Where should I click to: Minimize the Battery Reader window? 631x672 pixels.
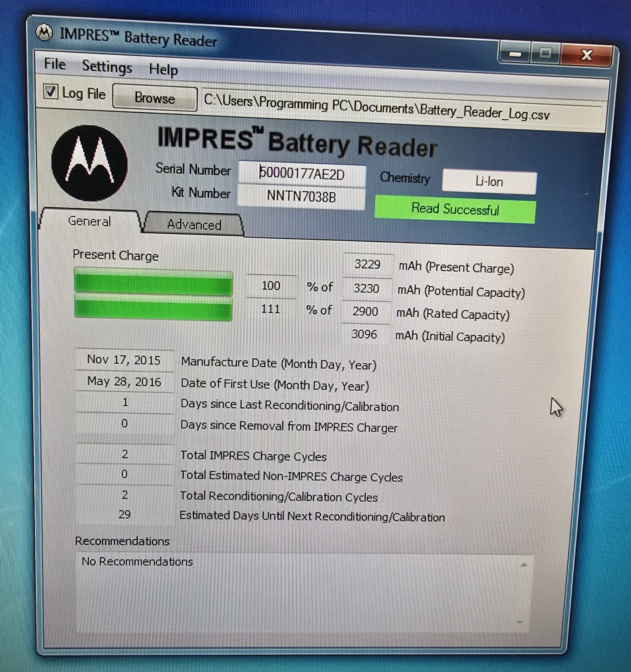point(515,54)
